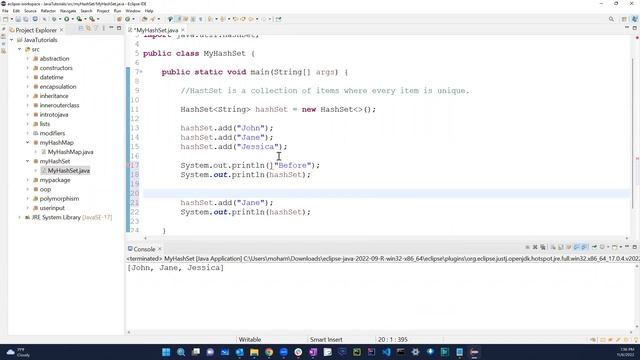Screen dimensions: 640x360
Task: Collapse the src folder node
Action: click(20, 49)
